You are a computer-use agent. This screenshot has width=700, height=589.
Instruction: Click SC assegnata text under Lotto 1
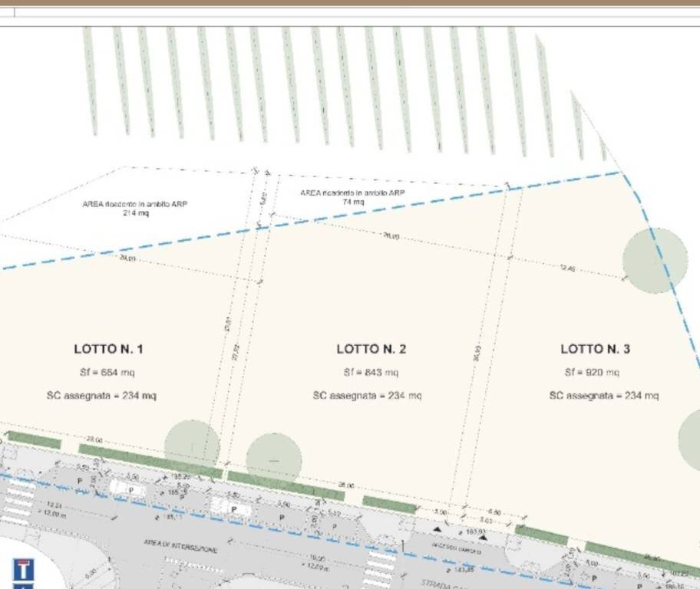(x=101, y=396)
